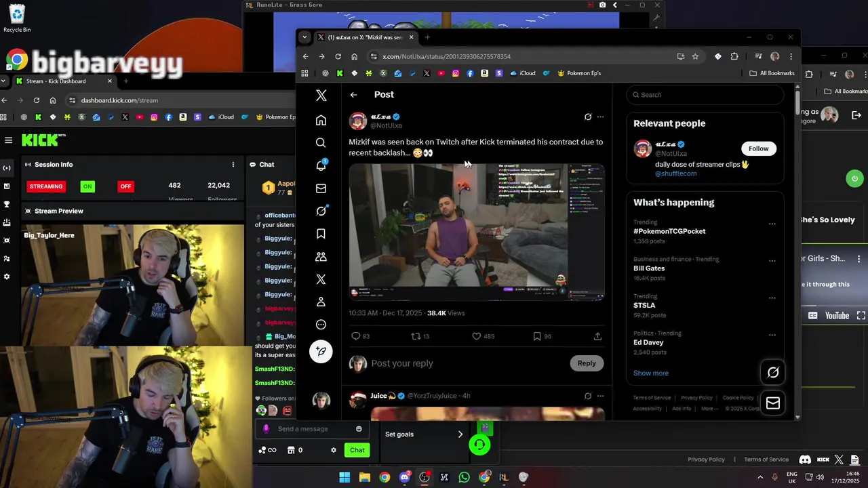Open more options on ulxa's post
This screenshot has width=868, height=488.
point(600,117)
